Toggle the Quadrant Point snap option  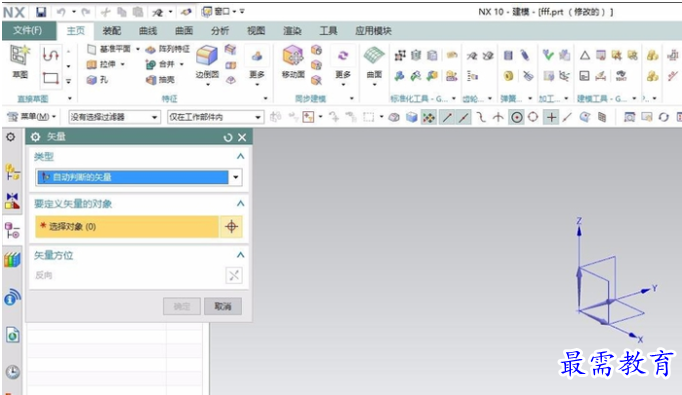(x=533, y=117)
